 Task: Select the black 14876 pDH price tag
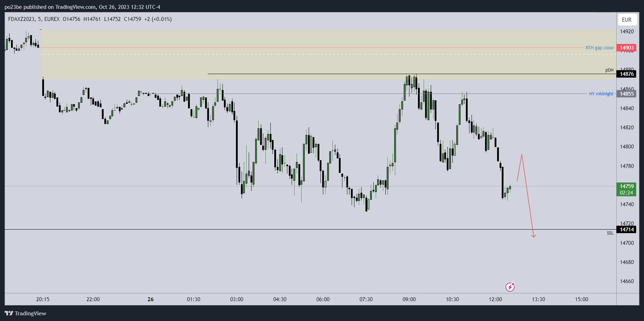point(626,74)
